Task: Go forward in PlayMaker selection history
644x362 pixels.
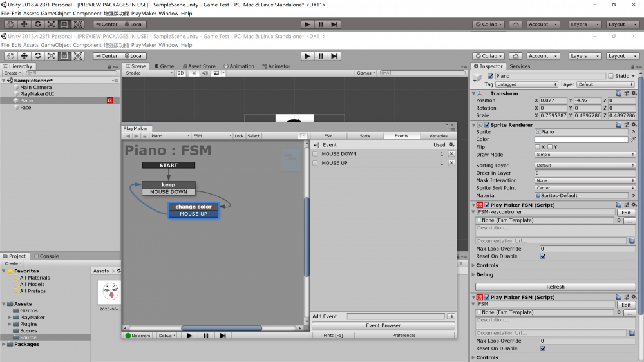Action: coord(136,136)
